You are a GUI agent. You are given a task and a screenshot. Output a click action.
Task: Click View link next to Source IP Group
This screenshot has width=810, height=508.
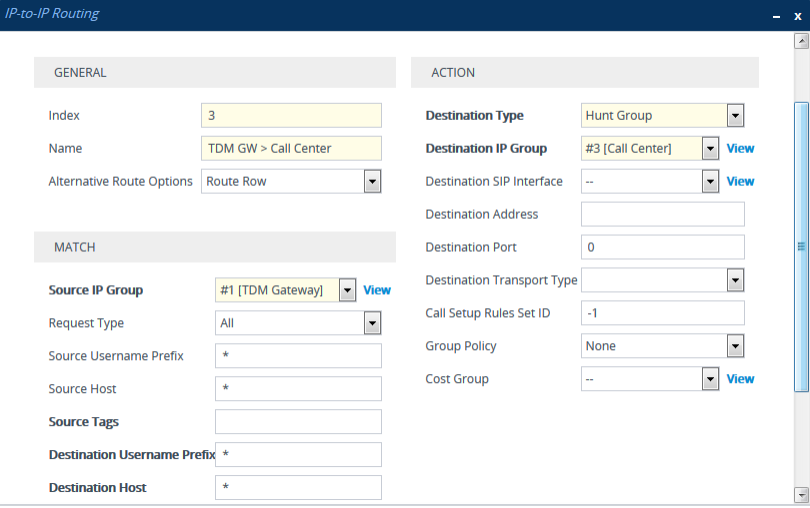377,290
